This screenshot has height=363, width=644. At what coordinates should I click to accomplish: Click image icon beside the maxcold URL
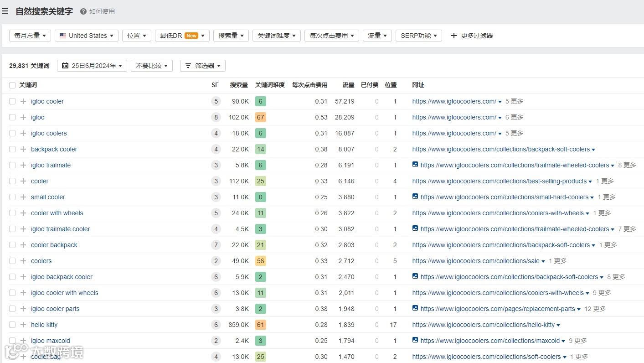coord(415,340)
